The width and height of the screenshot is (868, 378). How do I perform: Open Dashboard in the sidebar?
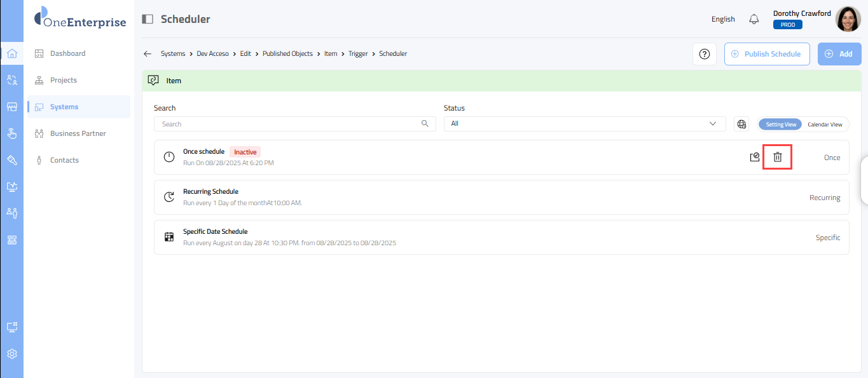[67, 53]
